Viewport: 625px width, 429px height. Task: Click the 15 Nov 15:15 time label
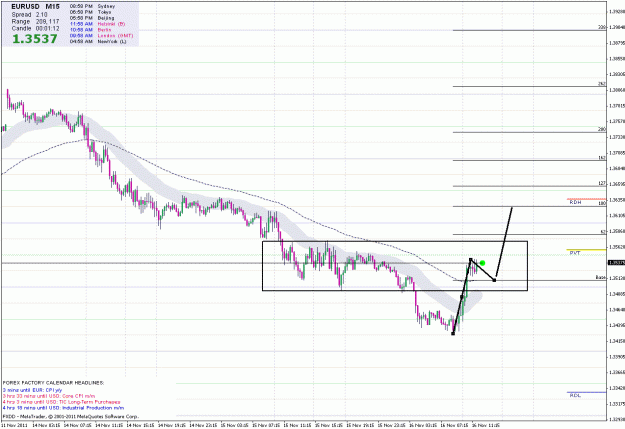point(328,425)
